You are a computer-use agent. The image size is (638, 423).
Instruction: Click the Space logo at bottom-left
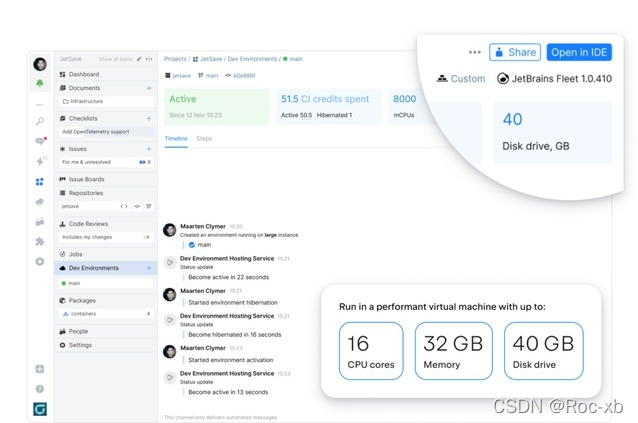pos(40,409)
